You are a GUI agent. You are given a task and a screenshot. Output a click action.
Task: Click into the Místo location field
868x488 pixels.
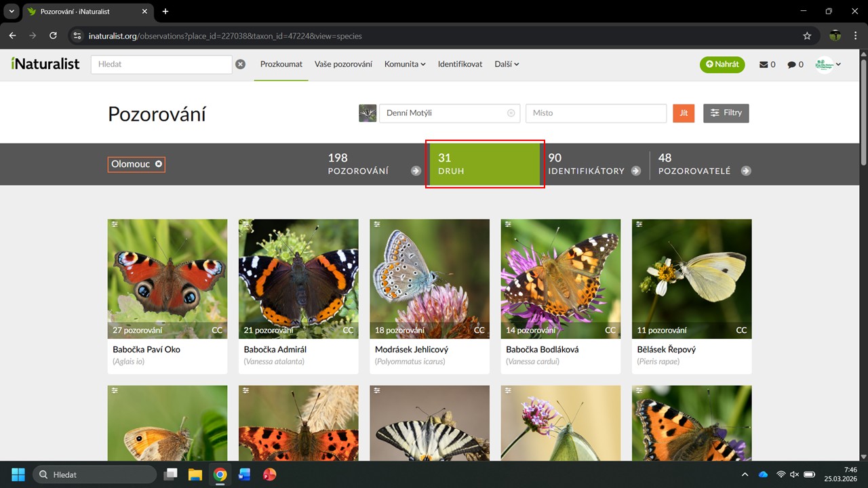pos(595,113)
